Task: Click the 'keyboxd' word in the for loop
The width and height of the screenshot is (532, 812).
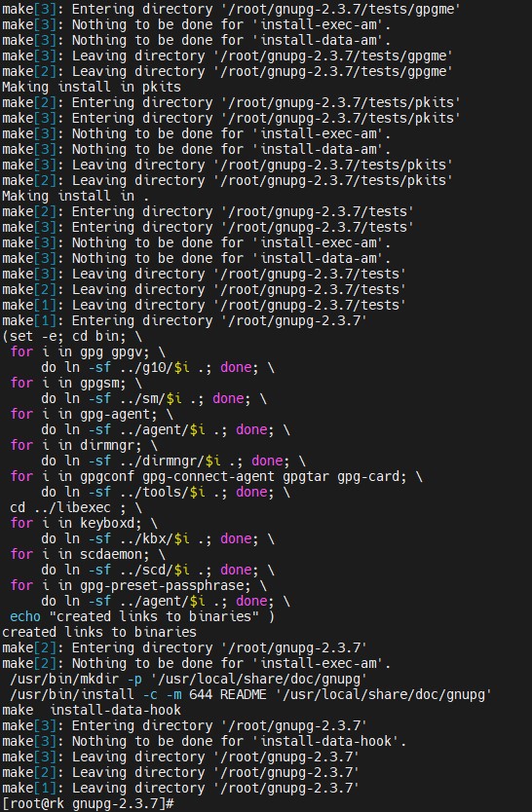Action: tap(110, 523)
